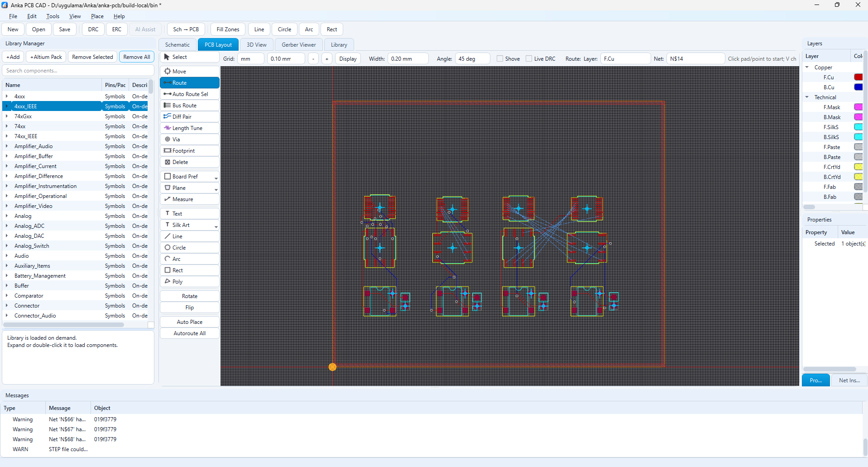Viewport: 868px width, 467px height.
Task: Pick the Rect tool in left toolbox
Action: pos(189,270)
